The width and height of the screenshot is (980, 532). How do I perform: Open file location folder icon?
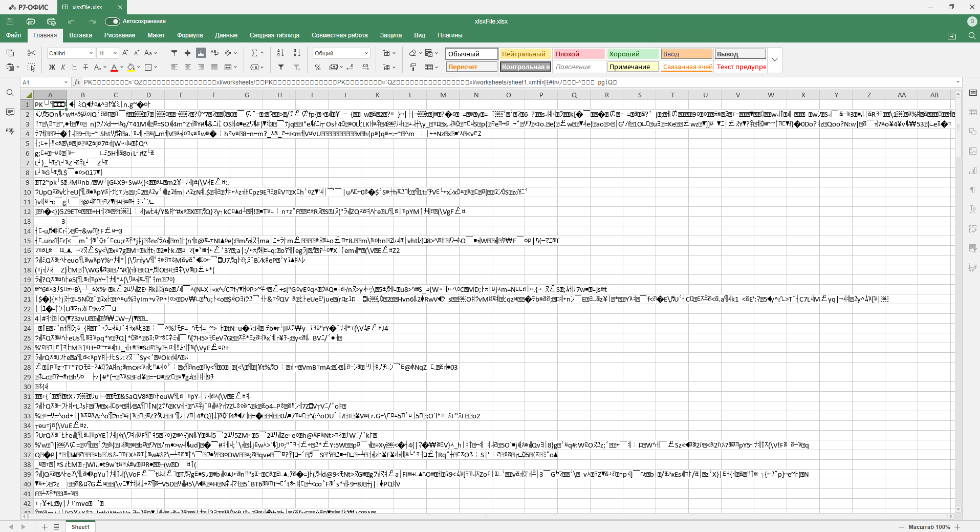[x=952, y=35]
